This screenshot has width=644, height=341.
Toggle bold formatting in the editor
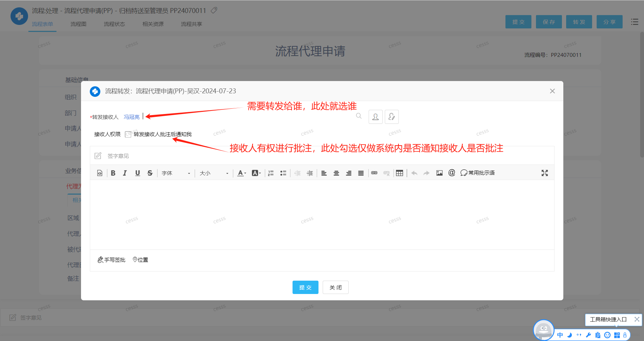pos(113,173)
